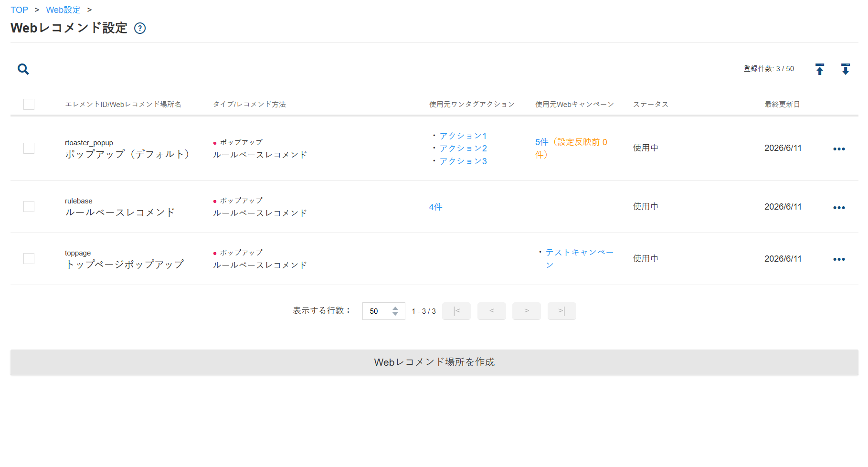Open アクション3 link
Screen dimensions: 868x467
point(463,161)
